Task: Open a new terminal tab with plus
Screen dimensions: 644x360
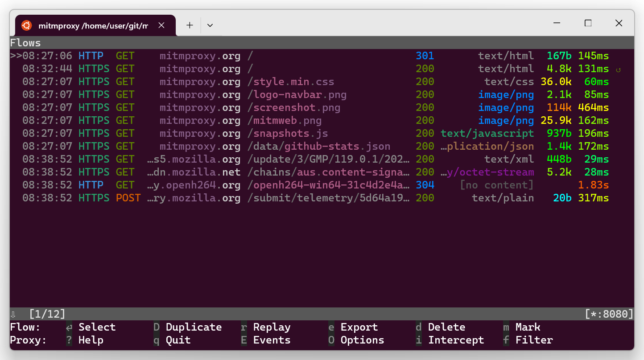Action: pyautogui.click(x=190, y=25)
